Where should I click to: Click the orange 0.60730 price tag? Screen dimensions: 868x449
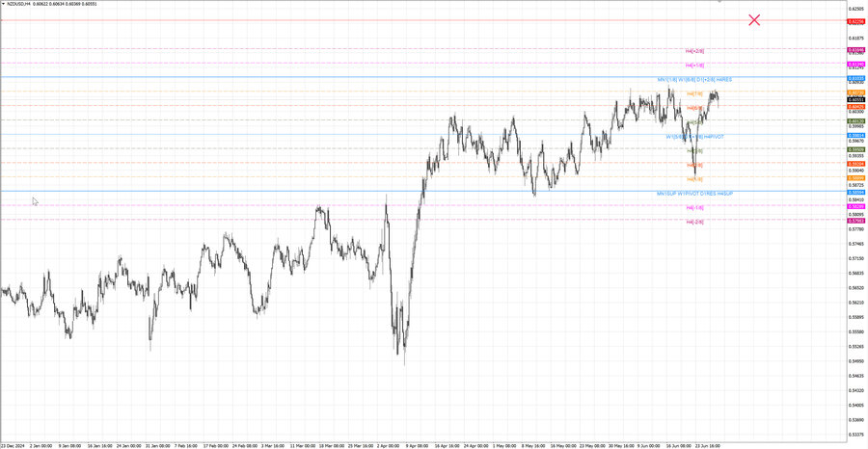[x=855, y=92]
